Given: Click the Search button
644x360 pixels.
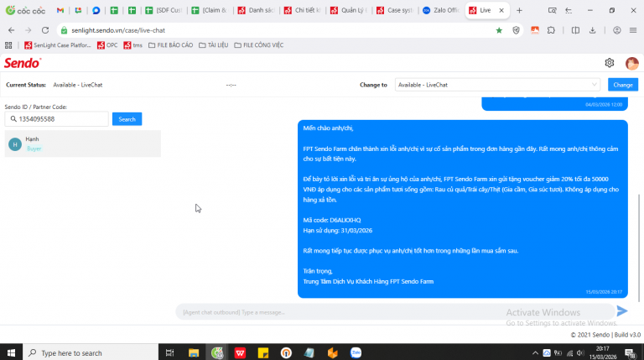Looking at the screenshot, I should click(x=127, y=119).
